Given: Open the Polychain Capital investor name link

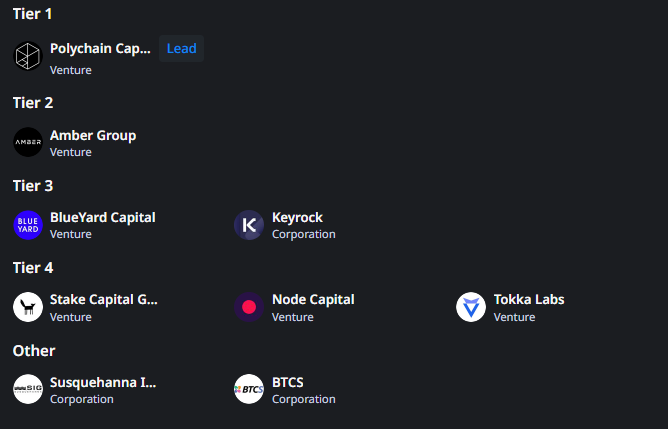Looking at the screenshot, I should coord(101,48).
